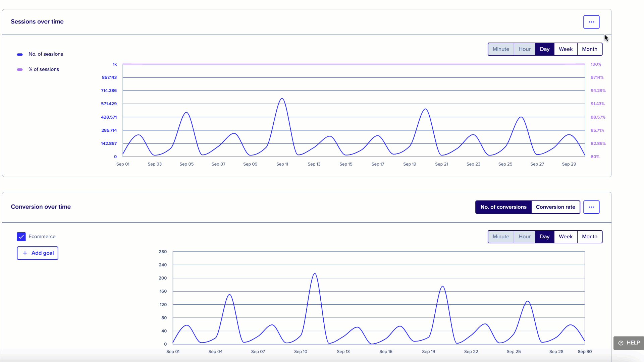
Task: Select Day granularity in Conversion chart
Action: click(x=545, y=237)
